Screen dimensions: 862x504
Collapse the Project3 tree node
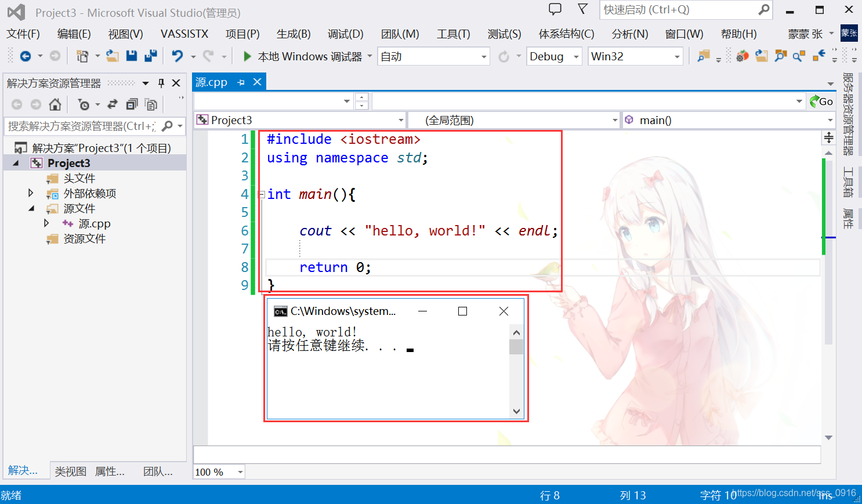[16, 163]
